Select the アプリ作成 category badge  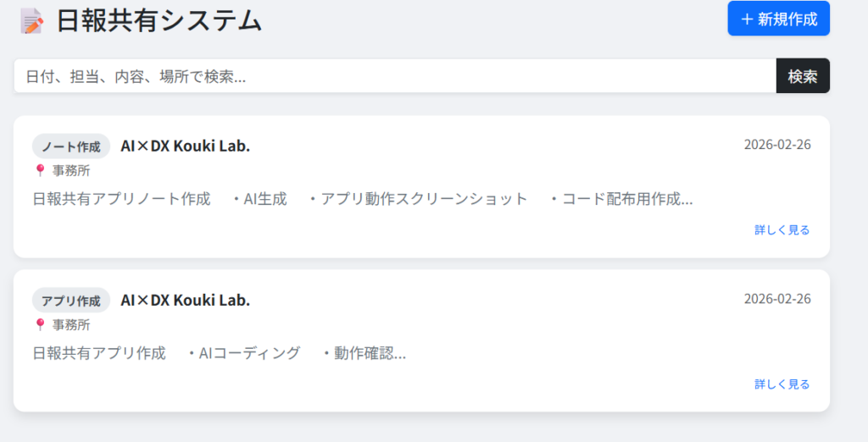(71, 301)
